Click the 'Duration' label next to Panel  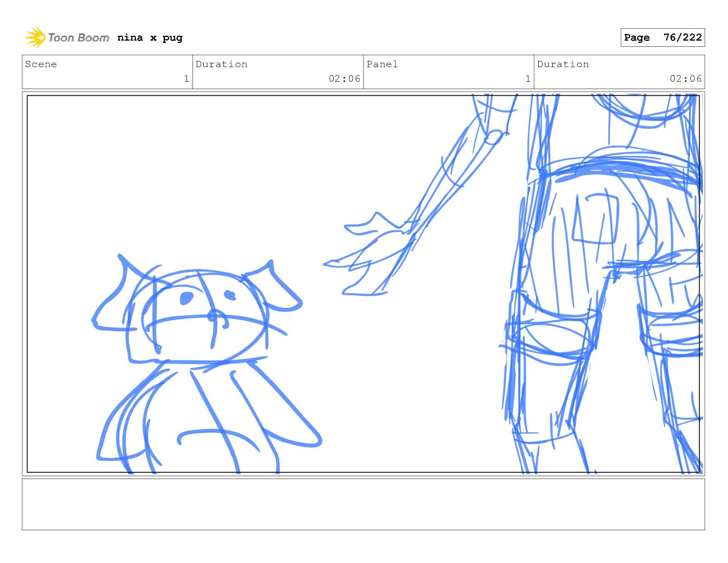(563, 64)
